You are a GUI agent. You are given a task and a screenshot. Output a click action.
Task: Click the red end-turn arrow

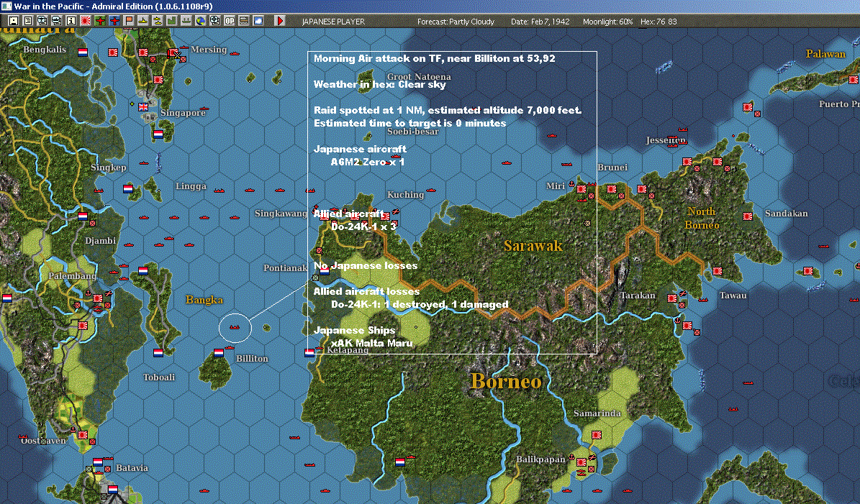pos(280,21)
